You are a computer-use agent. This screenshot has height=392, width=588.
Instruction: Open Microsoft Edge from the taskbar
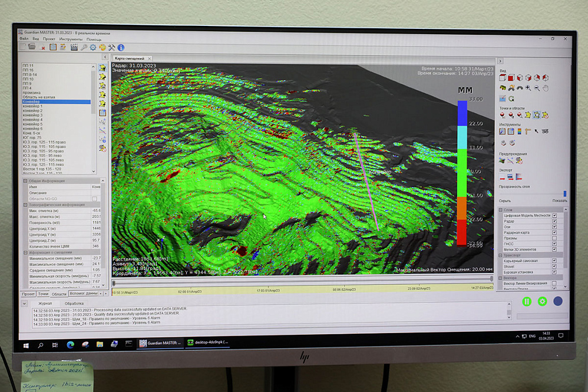click(x=70, y=345)
